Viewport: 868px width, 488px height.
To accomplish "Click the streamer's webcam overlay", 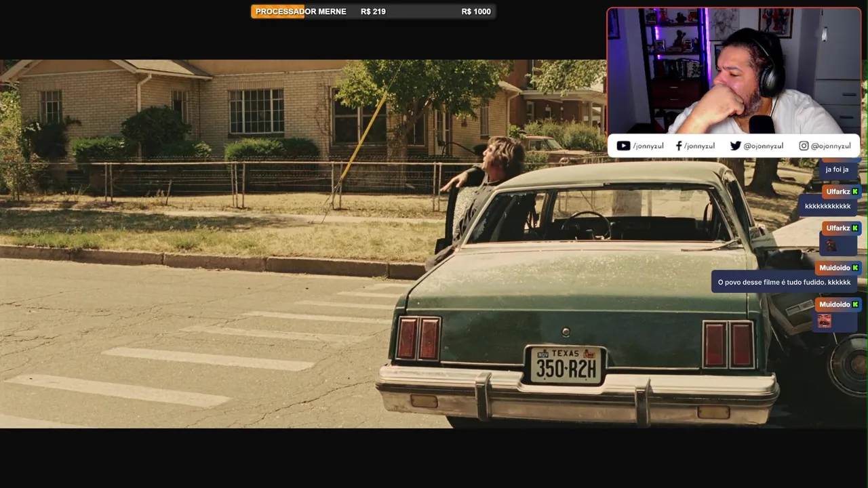I will [x=734, y=71].
